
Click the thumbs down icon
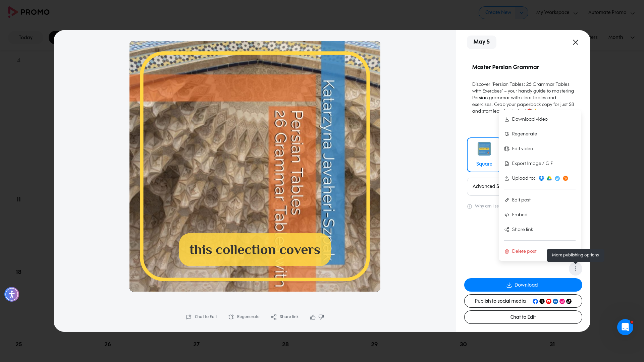coord(321,317)
